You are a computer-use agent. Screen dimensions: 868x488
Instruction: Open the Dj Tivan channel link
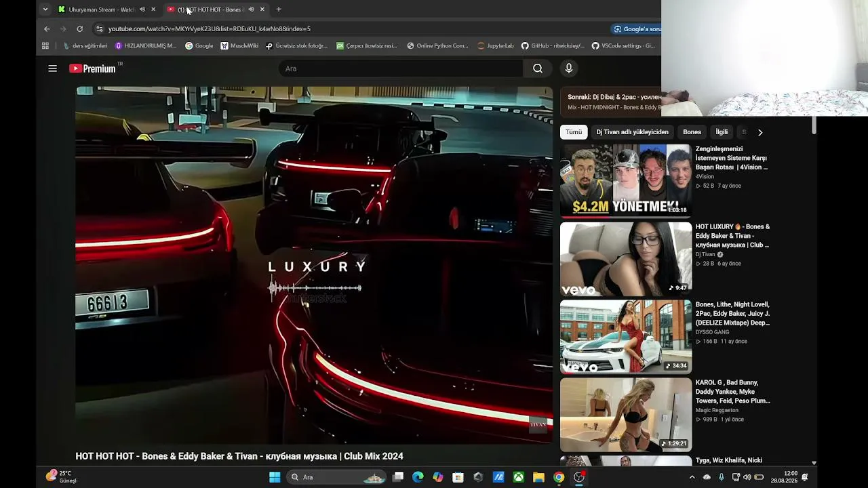(x=705, y=255)
